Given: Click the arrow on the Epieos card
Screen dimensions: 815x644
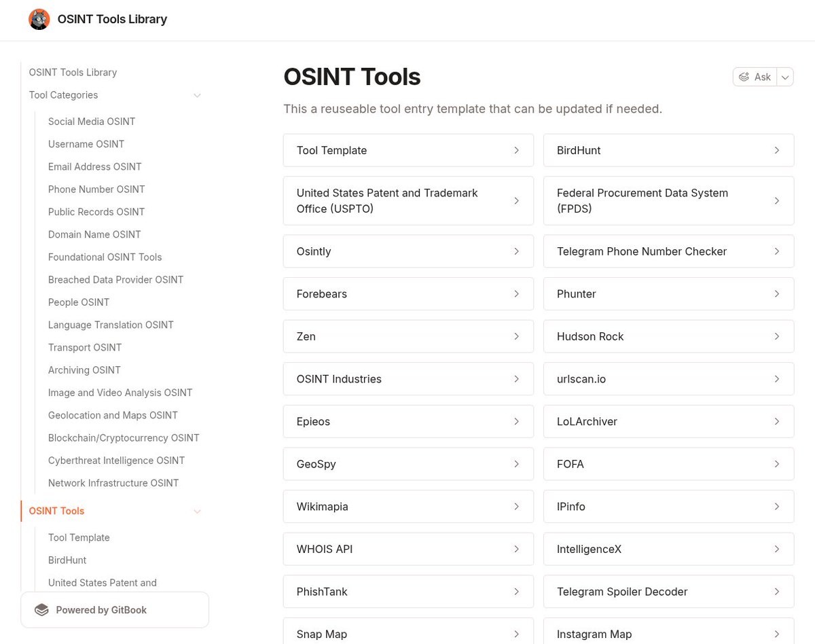Looking at the screenshot, I should coord(516,422).
